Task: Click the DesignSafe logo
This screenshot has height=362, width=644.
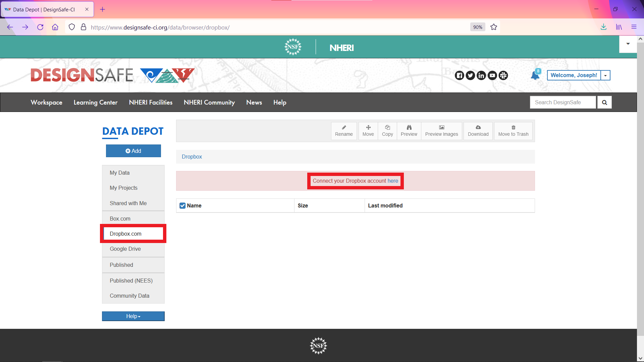Action: coord(112,75)
